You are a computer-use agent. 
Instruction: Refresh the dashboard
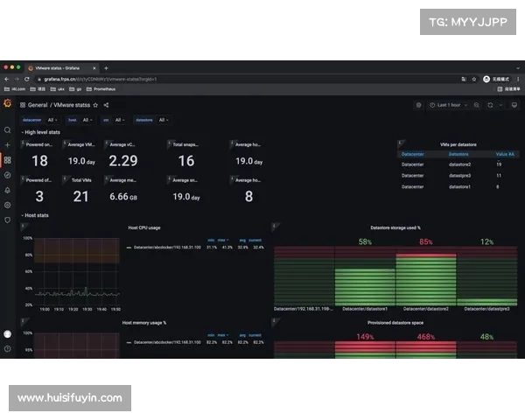point(490,105)
